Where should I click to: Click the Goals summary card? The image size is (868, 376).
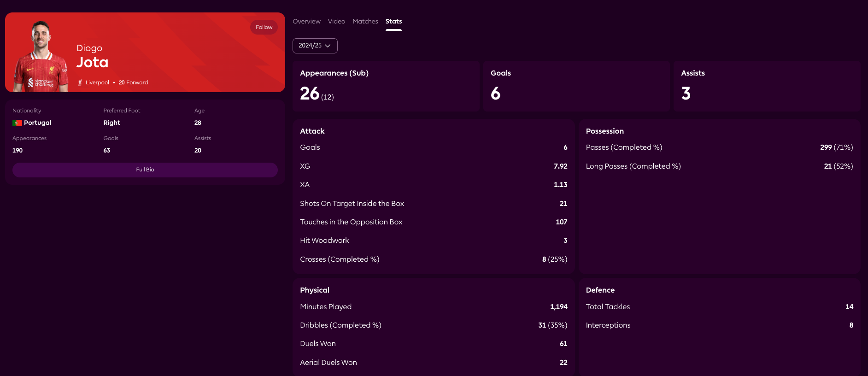(576, 86)
